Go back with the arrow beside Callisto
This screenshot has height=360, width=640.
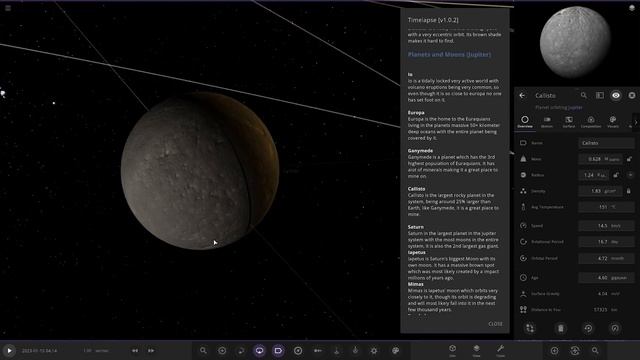click(522, 95)
